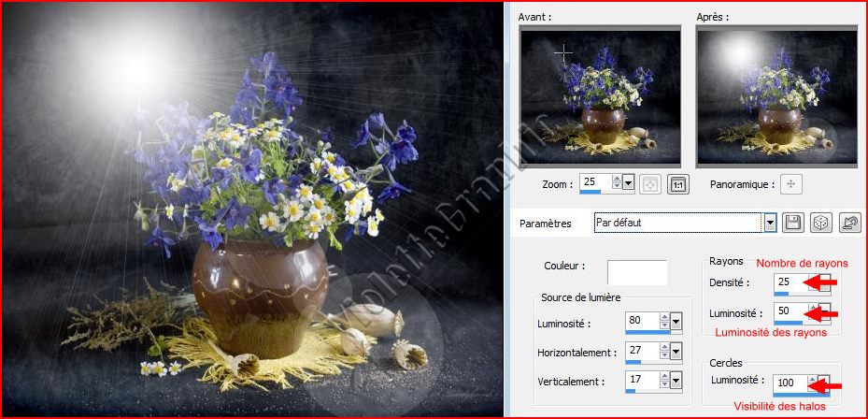Expand the Source de lumière Luminosité slider dropdown
Viewport: 868px width, 419px height.
[676, 323]
